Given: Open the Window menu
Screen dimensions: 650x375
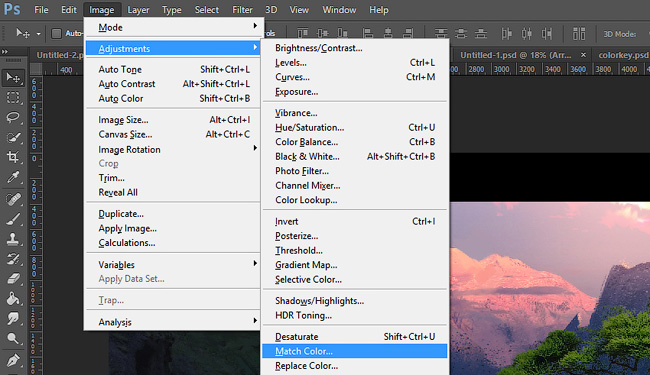Looking at the screenshot, I should [339, 10].
